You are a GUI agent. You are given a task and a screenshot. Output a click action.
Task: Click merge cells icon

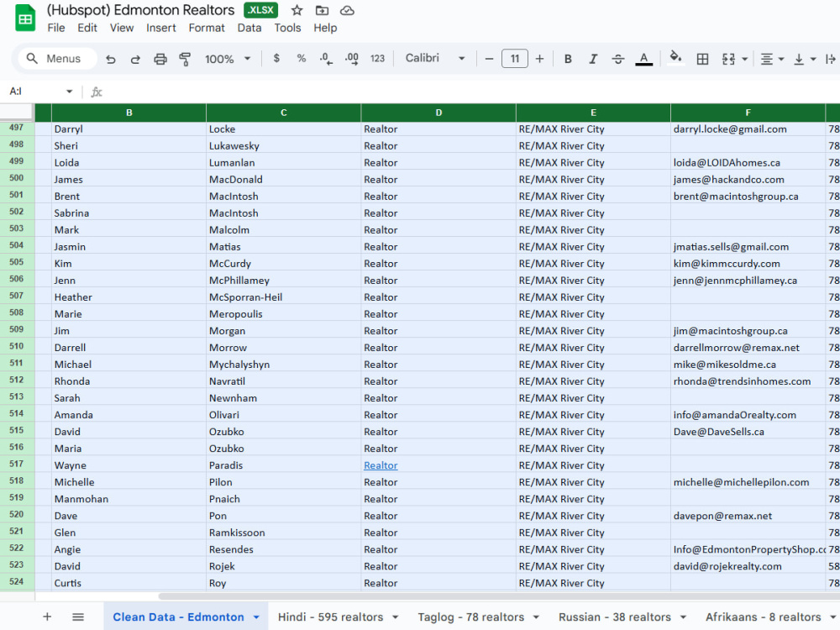[728, 59]
